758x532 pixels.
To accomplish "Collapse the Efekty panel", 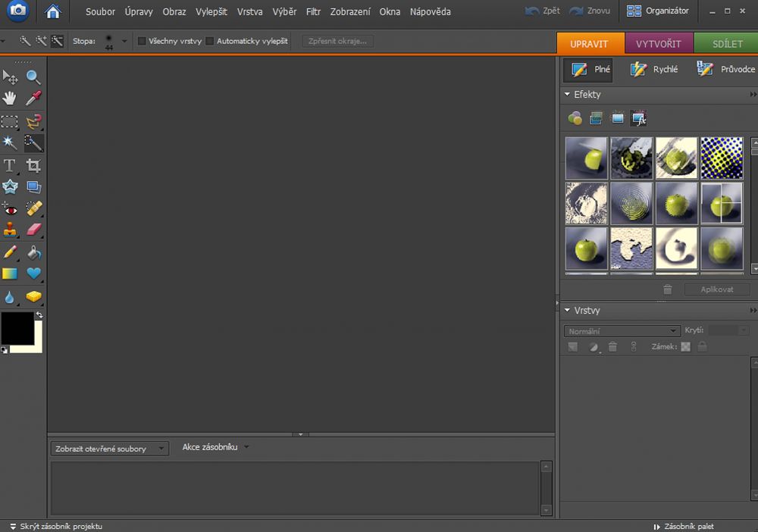I will [567, 95].
